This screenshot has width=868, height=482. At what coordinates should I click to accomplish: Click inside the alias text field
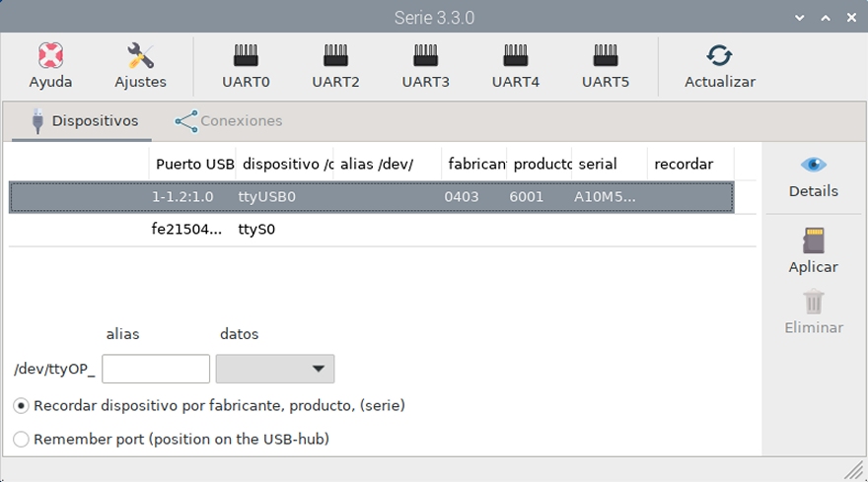tap(156, 369)
